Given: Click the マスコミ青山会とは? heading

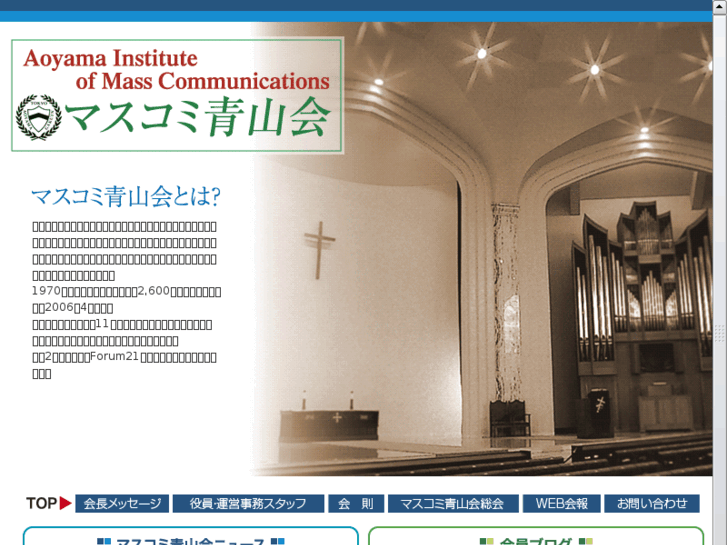Looking at the screenshot, I should [x=126, y=196].
